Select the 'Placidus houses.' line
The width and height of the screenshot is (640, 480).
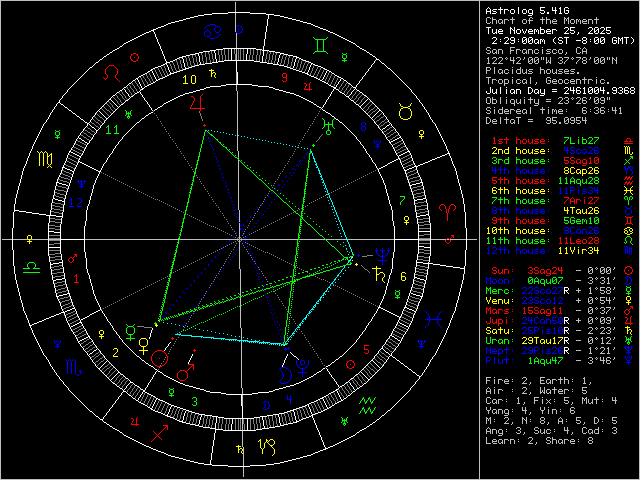pos(533,71)
